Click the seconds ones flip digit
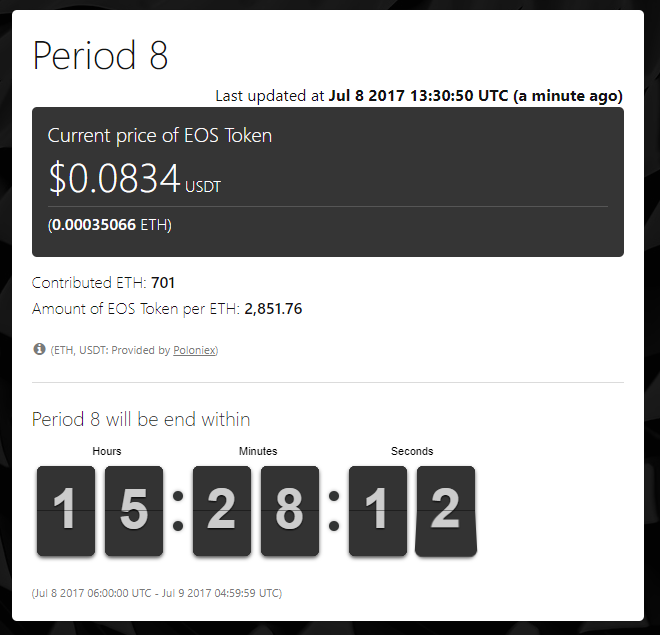 [x=445, y=510]
